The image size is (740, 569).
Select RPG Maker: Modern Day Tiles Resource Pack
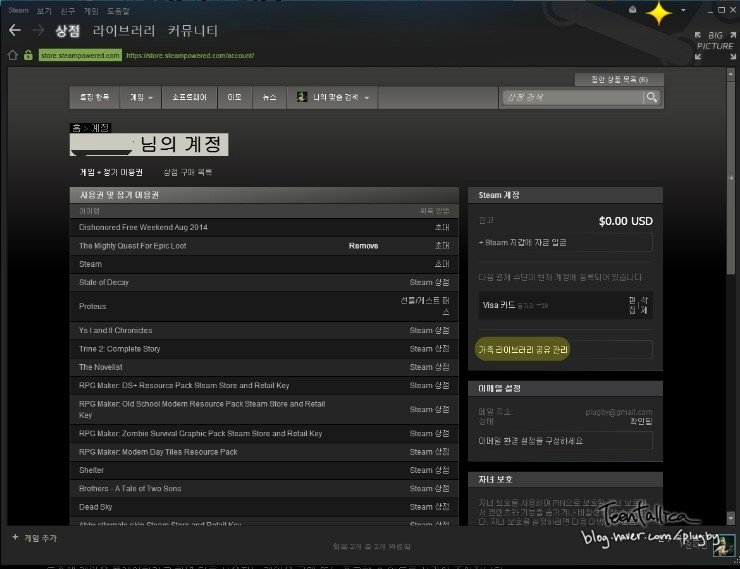point(264,452)
